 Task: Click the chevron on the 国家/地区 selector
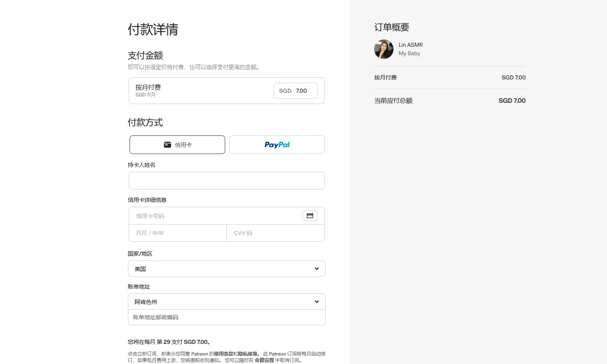click(x=316, y=268)
